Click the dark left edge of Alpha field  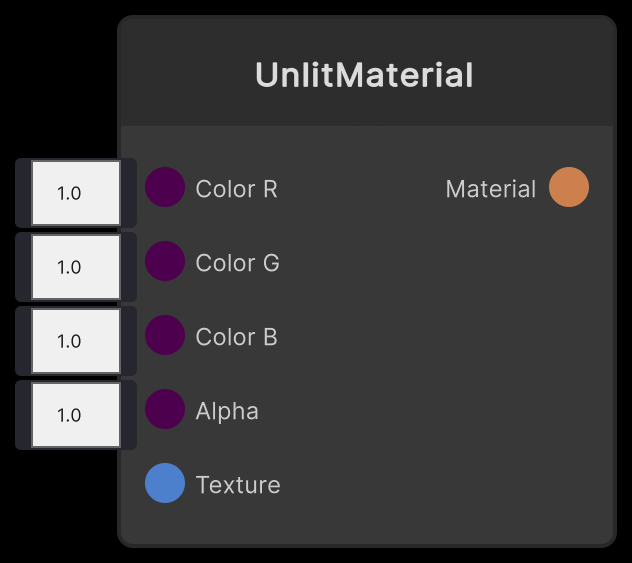(x=22, y=415)
